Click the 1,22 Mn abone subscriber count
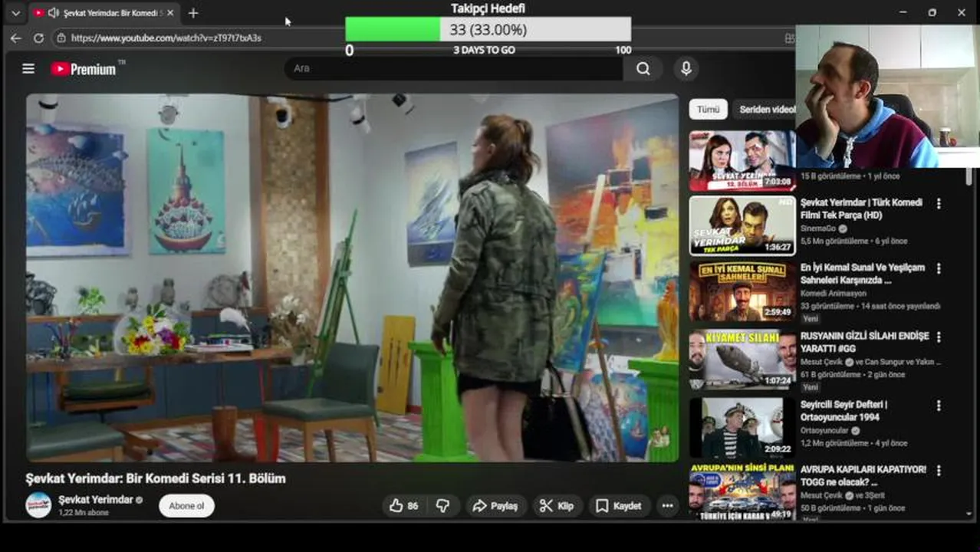The width and height of the screenshot is (980, 552). point(84,513)
